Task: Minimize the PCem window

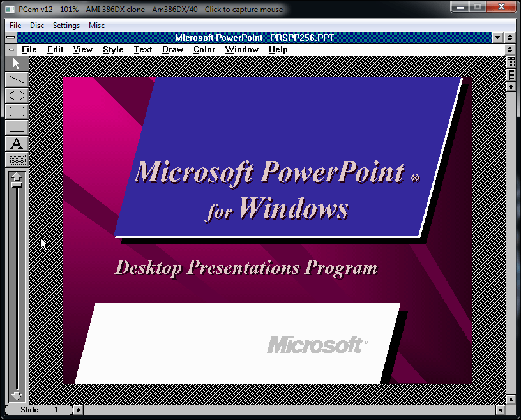Action: [x=460, y=6]
